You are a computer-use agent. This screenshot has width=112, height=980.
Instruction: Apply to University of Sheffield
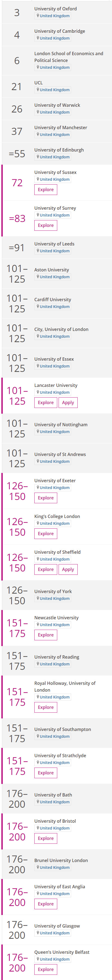click(x=68, y=569)
